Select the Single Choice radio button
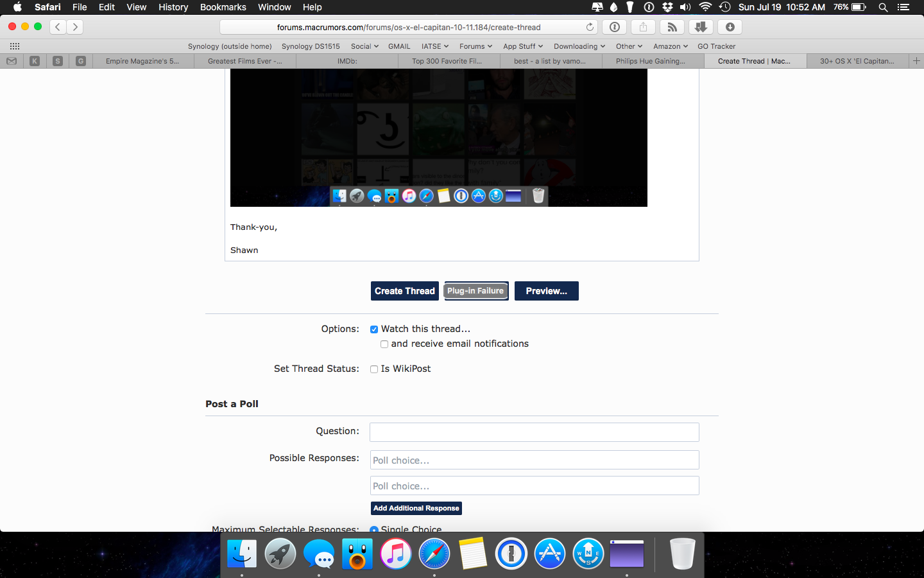The image size is (924, 578). pyautogui.click(x=374, y=530)
